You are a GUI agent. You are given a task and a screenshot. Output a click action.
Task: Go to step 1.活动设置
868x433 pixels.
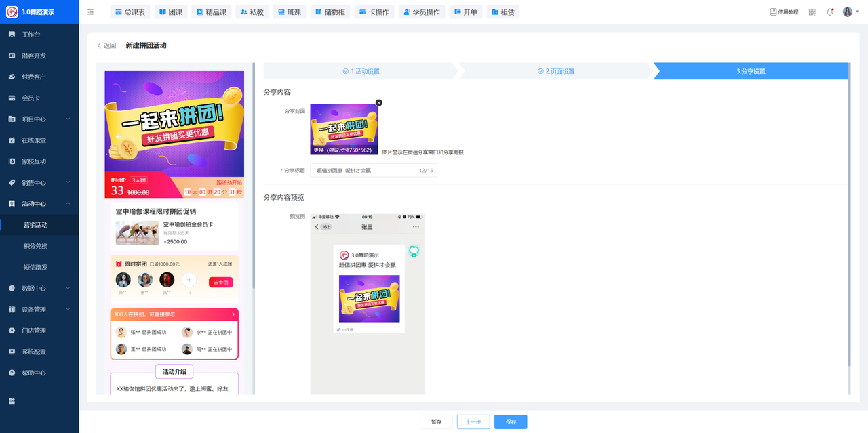[361, 71]
